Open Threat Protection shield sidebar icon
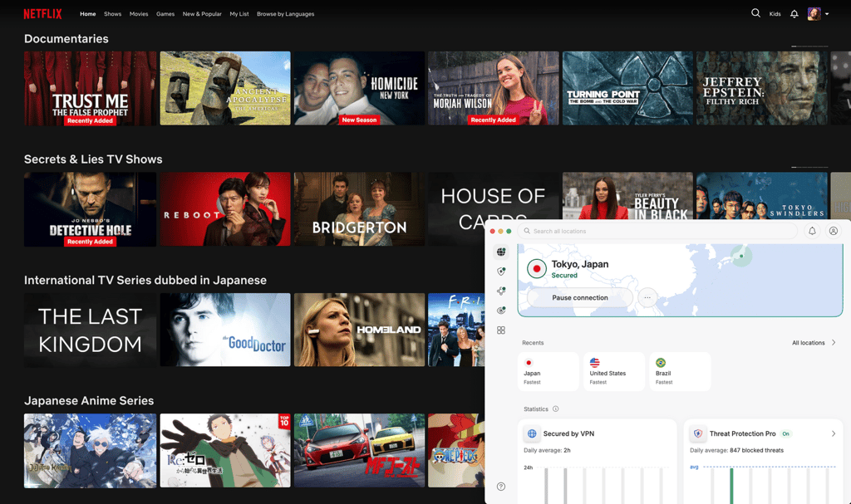851x504 pixels. (x=501, y=272)
